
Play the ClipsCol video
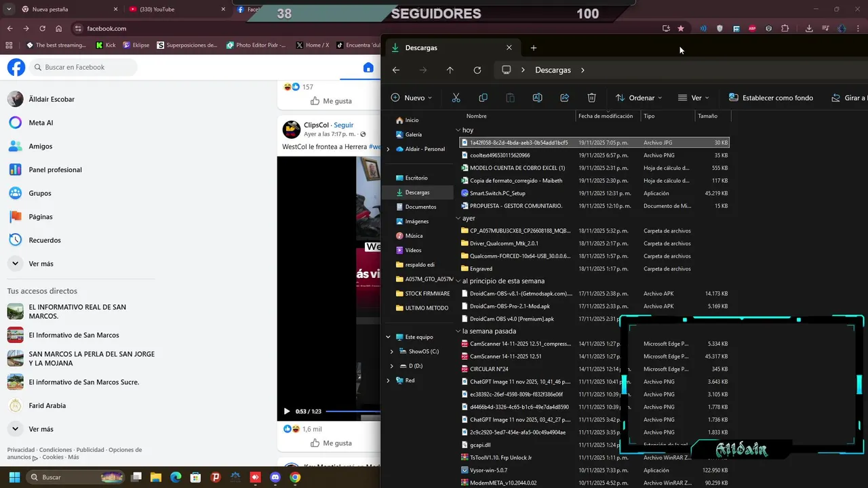point(286,411)
